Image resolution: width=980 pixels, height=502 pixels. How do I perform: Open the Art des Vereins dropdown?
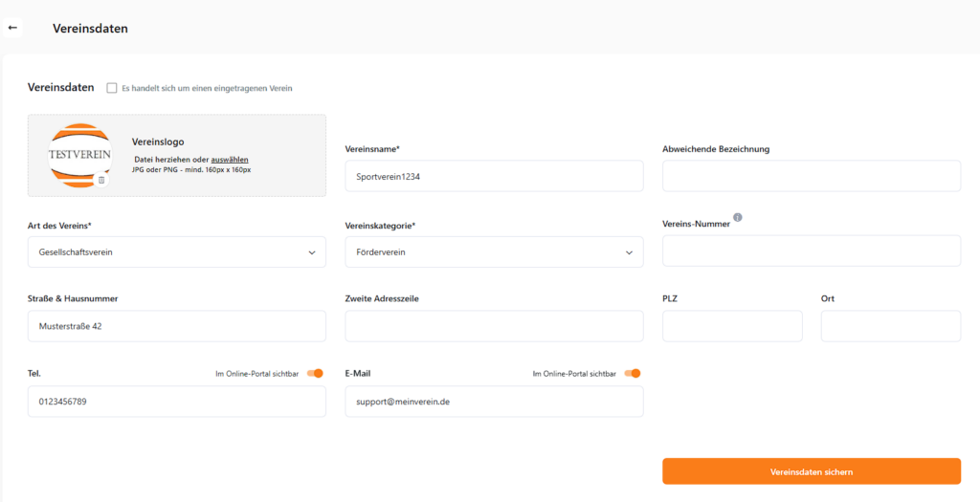[177, 252]
